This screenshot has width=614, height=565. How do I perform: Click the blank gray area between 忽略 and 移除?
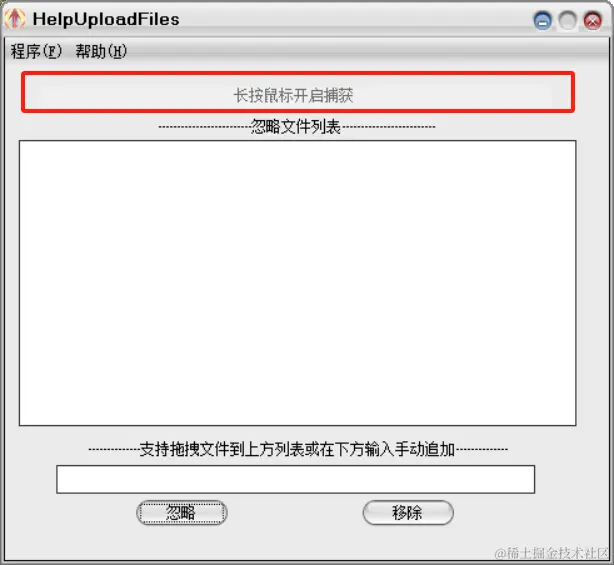click(295, 513)
